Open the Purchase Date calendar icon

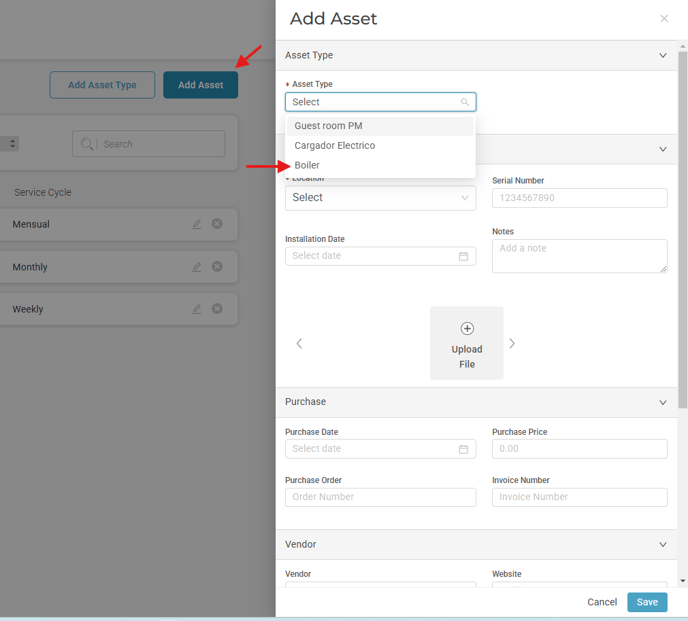pos(463,449)
